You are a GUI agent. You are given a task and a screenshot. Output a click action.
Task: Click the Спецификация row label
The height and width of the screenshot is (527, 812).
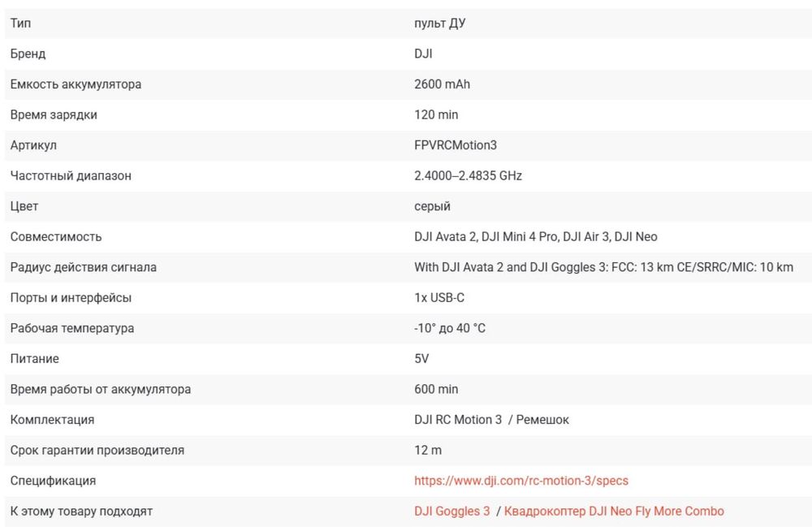click(53, 481)
